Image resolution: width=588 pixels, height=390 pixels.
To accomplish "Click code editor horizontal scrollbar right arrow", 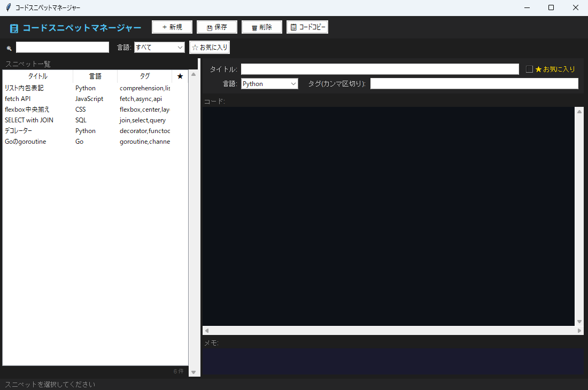I will pyautogui.click(x=579, y=331).
